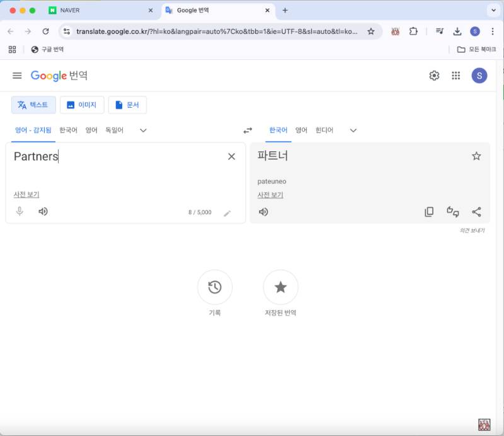
Task: Save translation with the star toggle
Action: [x=476, y=156]
